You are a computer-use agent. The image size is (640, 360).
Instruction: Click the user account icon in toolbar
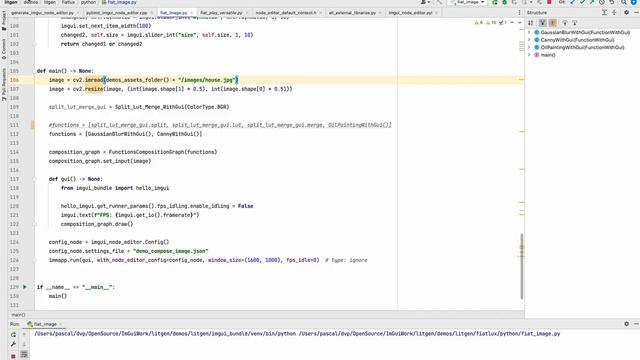(x=424, y=2)
